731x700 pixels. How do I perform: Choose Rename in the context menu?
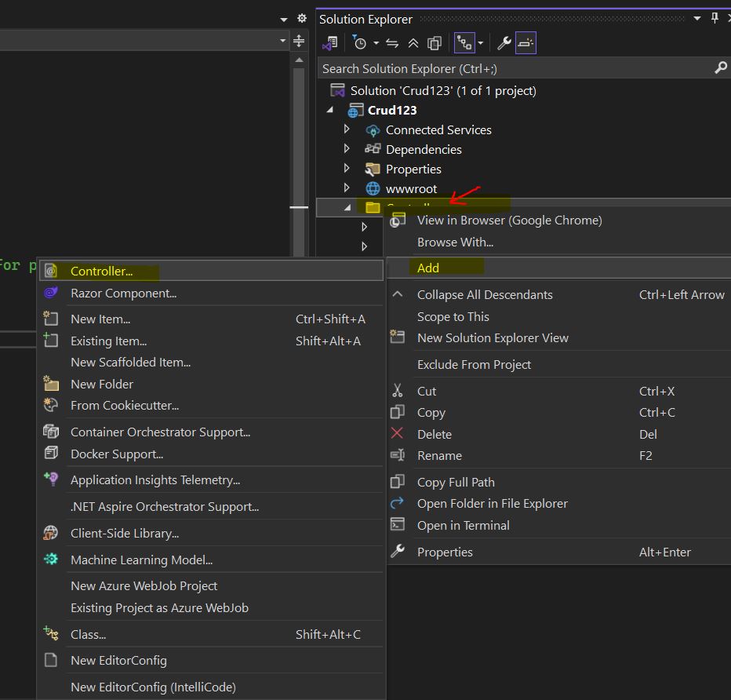click(x=439, y=455)
